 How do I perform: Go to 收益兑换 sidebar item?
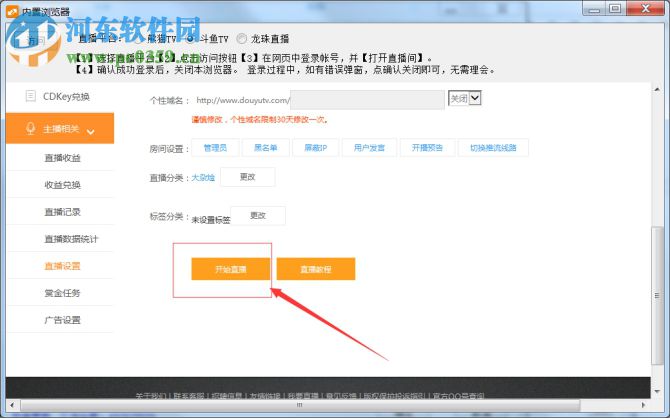click(x=62, y=185)
